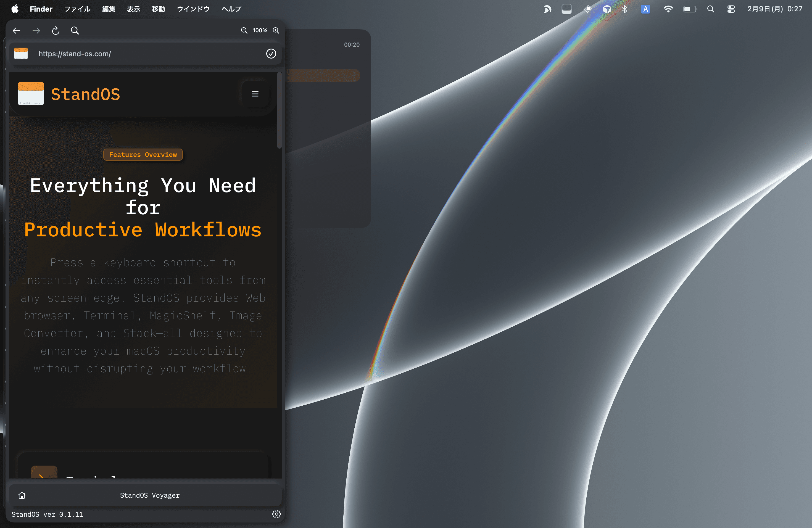812x528 pixels.
Task: Click the stand-os.com favicon in address bar
Action: (21, 54)
